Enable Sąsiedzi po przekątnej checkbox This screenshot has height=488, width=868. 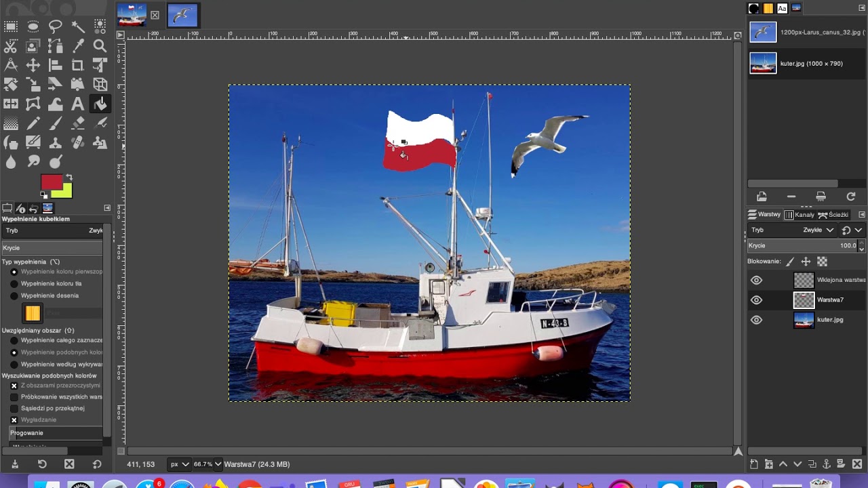coord(14,409)
